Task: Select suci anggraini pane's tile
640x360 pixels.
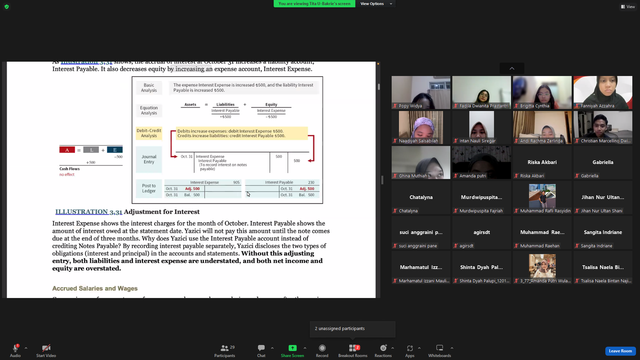Action: 421,233
